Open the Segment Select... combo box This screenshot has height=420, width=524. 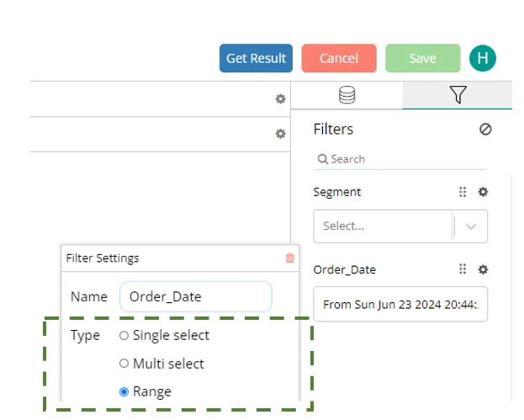click(383, 226)
